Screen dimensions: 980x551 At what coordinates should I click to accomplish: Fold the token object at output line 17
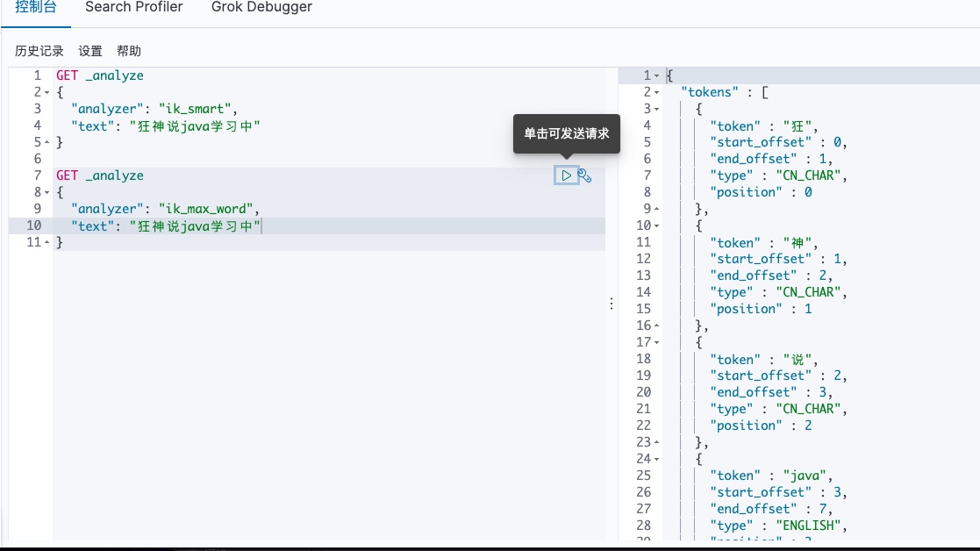click(x=656, y=342)
